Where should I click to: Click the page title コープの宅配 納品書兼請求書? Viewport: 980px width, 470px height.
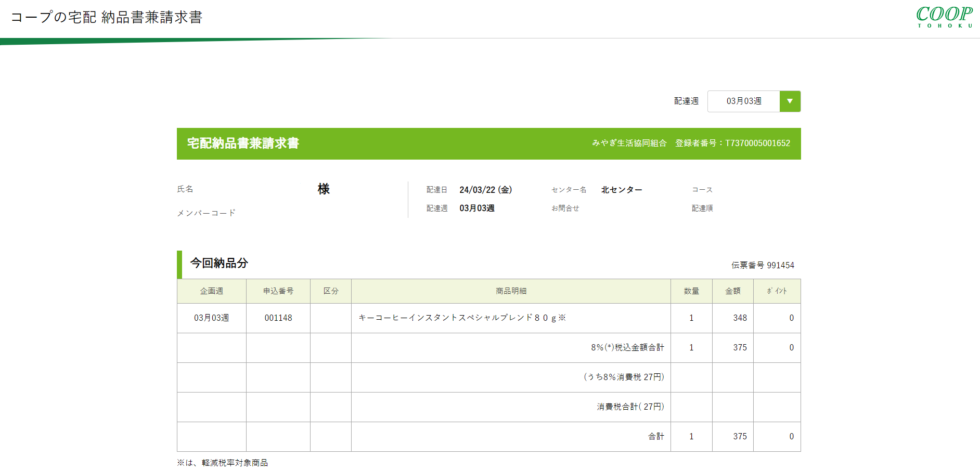(x=107, y=17)
